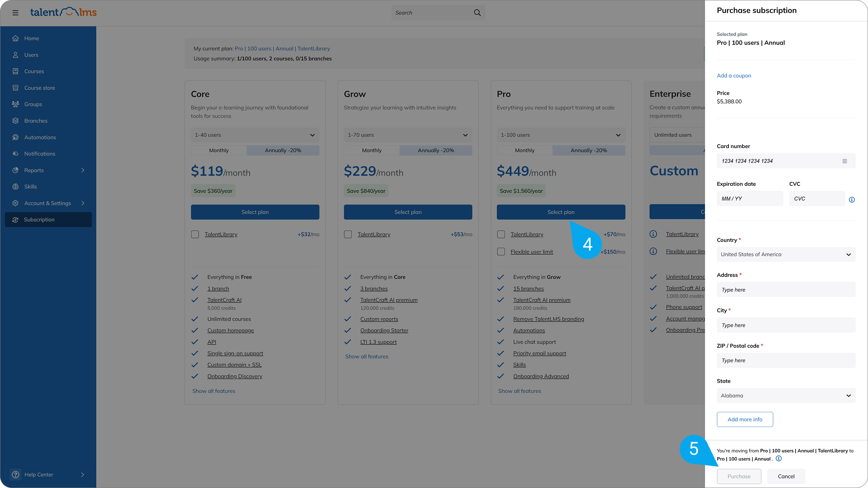
Task: Click the Remove TalentLMS branding link
Action: (549, 319)
